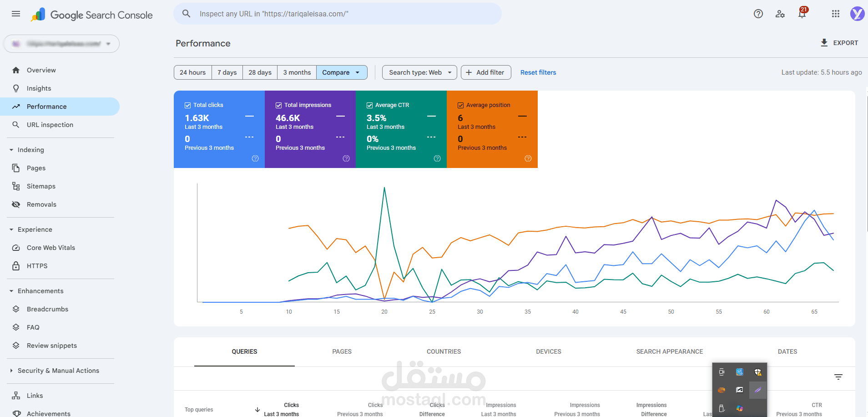This screenshot has width=868, height=417.
Task: Click help icon on Total clicks card
Action: pos(255,158)
